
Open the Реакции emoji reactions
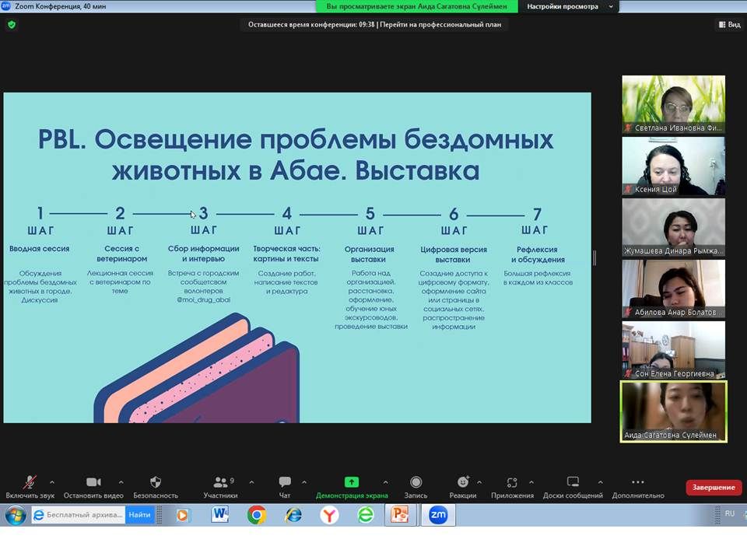(463, 483)
